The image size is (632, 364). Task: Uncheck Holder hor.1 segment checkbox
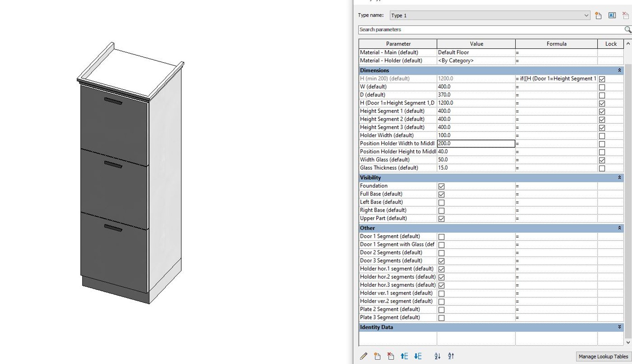441,269
